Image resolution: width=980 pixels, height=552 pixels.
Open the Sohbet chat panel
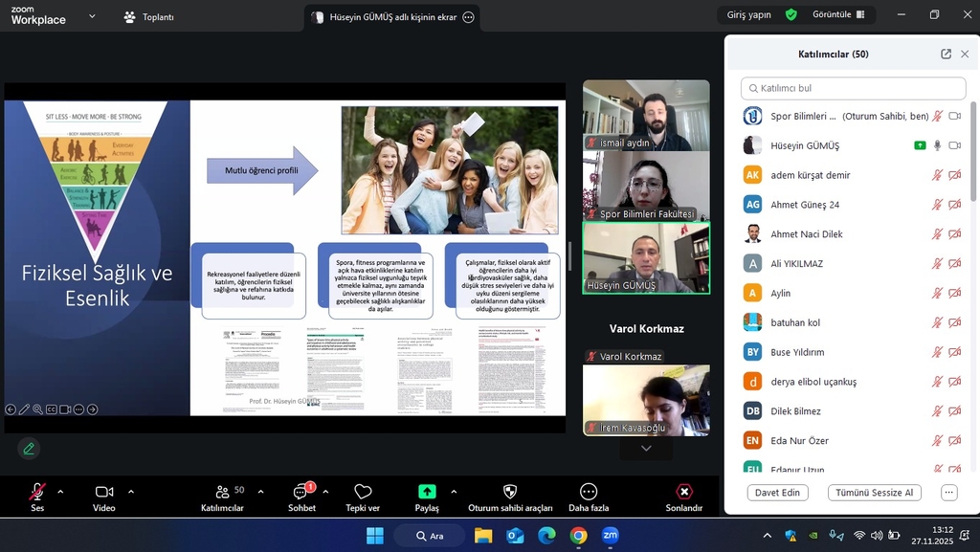coord(301,492)
